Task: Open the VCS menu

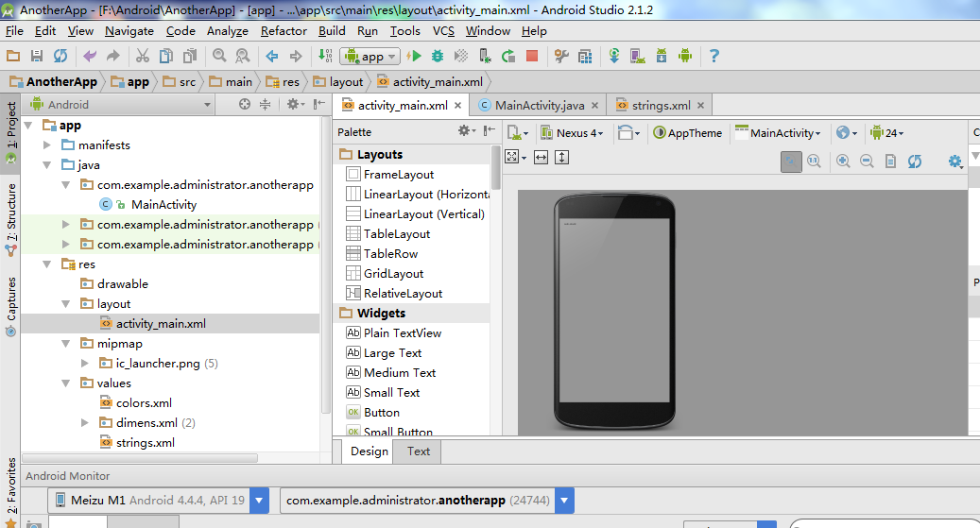Action: [443, 30]
